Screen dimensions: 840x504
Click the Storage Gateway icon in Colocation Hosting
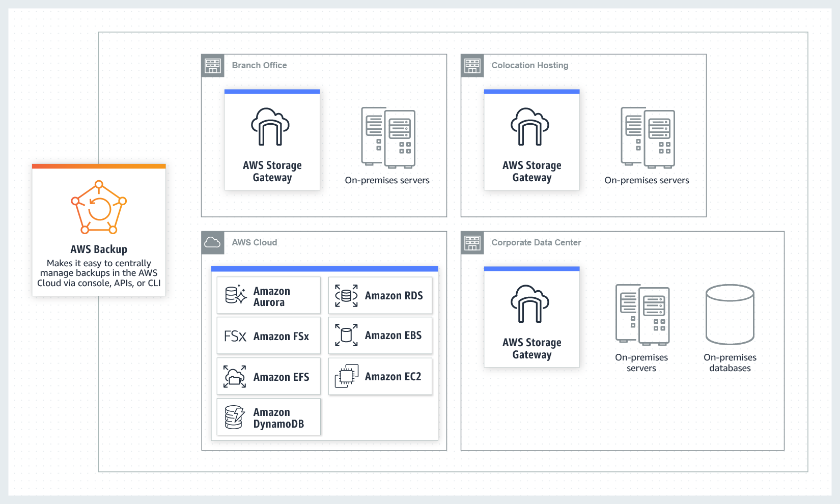530,127
